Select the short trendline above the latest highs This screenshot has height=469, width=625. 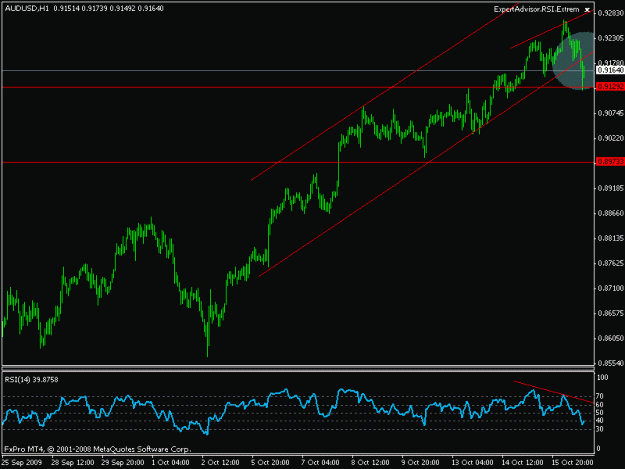[552, 29]
